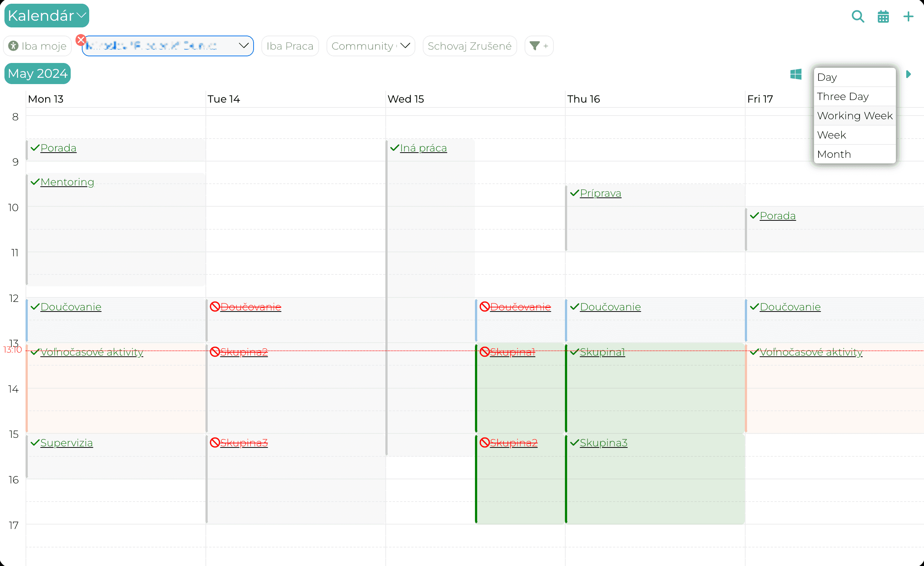Select Week view option

(x=855, y=135)
